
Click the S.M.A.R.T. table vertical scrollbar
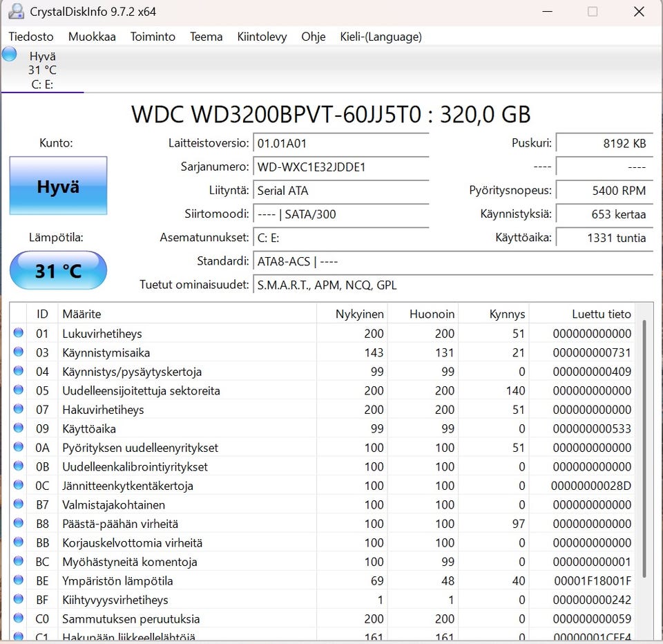[x=645, y=449]
